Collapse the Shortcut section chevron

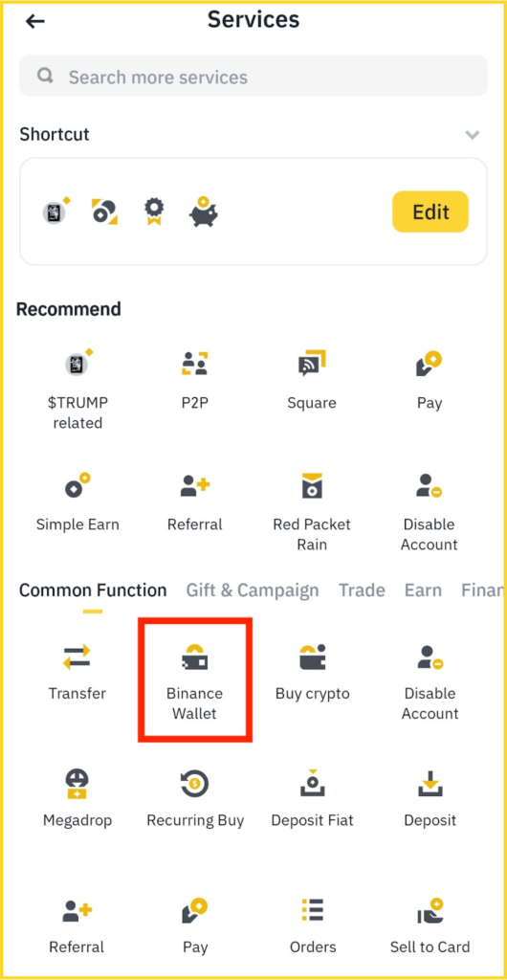(473, 134)
